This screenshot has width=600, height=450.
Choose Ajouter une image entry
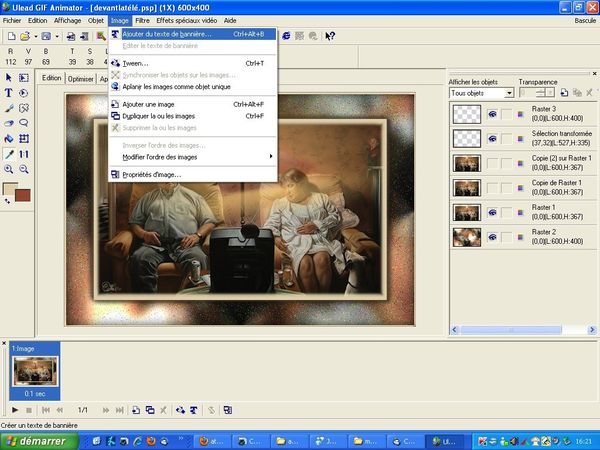[193, 104]
